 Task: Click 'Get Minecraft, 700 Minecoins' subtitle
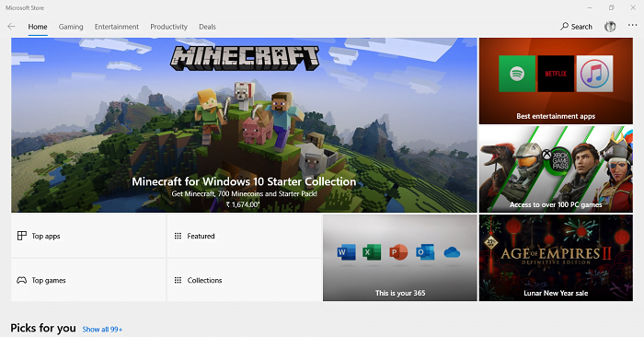point(245,193)
